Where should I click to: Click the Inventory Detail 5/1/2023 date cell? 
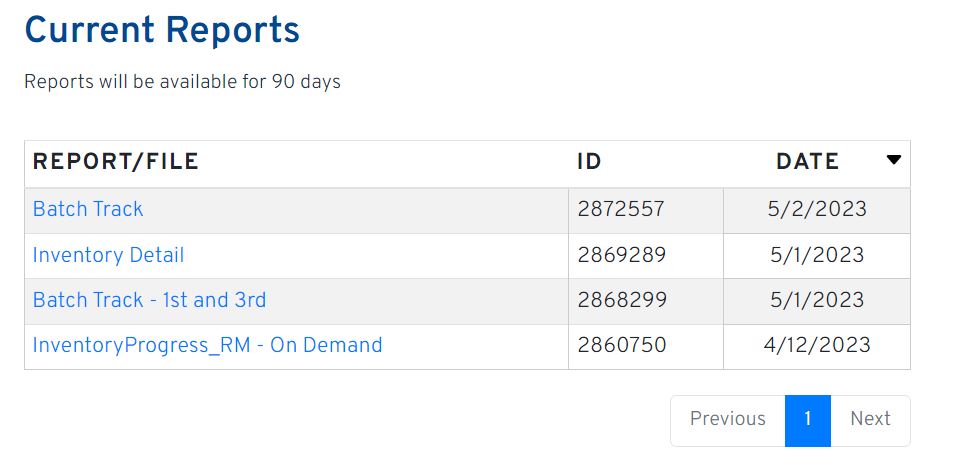point(816,255)
